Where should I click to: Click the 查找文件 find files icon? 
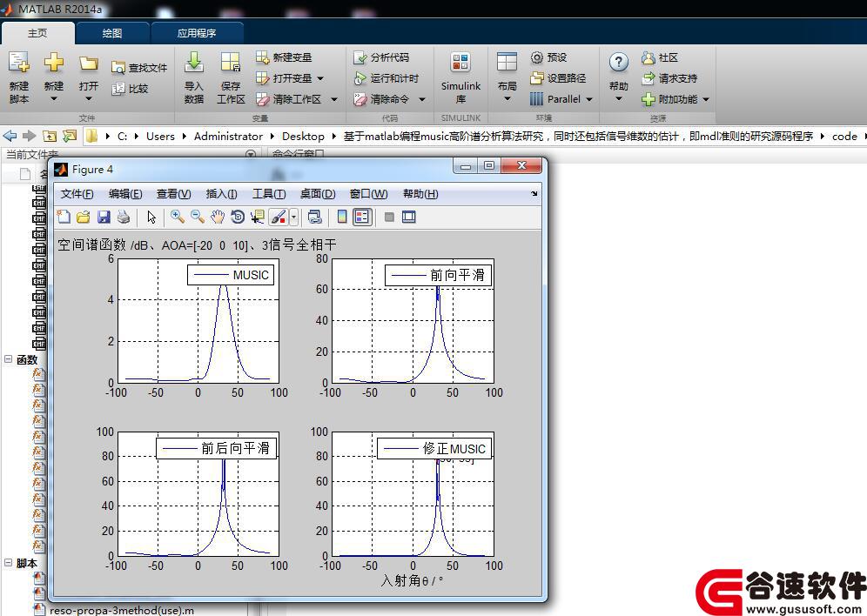118,67
